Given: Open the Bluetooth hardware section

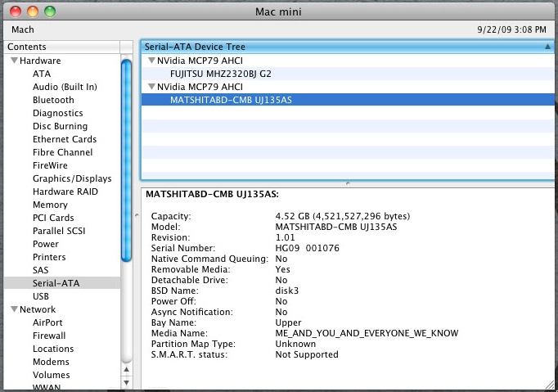Looking at the screenshot, I should [53, 100].
